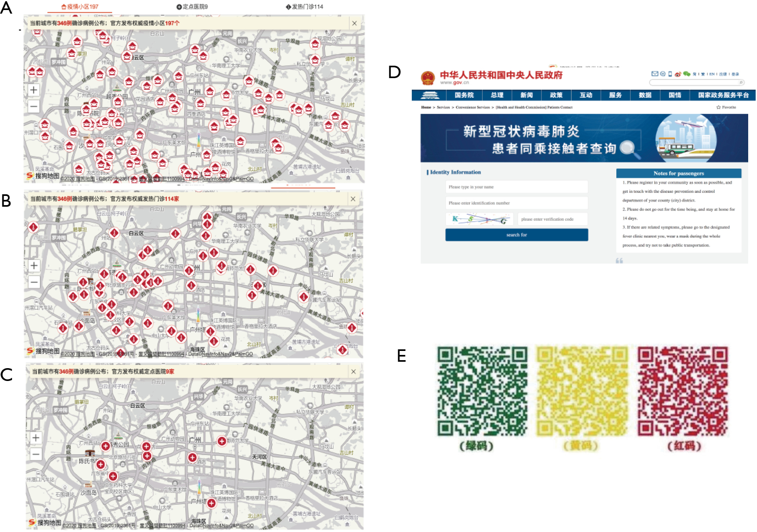The image size is (757, 532).
Task: Close the 发热门诊114家 banner in map B
Action: (353, 199)
